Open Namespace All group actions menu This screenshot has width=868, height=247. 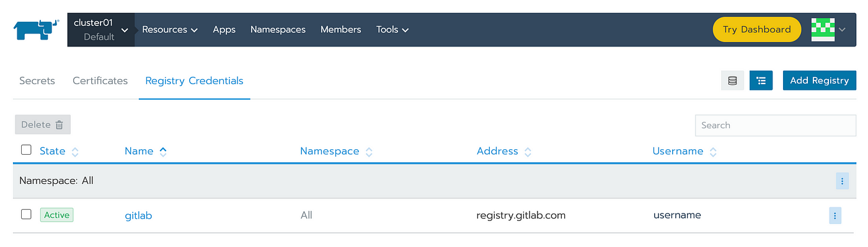(842, 181)
